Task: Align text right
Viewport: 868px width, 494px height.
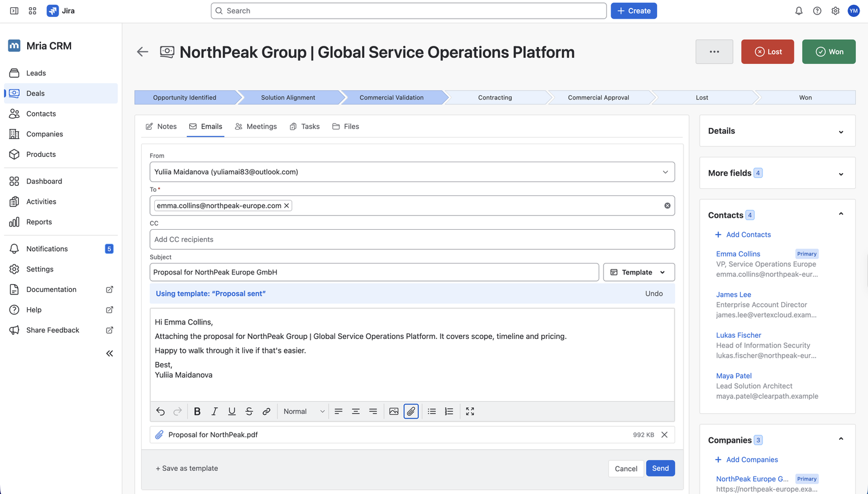Action: click(x=373, y=411)
